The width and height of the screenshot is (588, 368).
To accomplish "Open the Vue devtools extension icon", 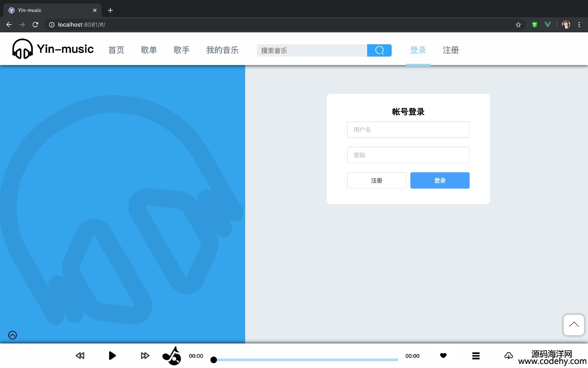I will [x=548, y=25].
